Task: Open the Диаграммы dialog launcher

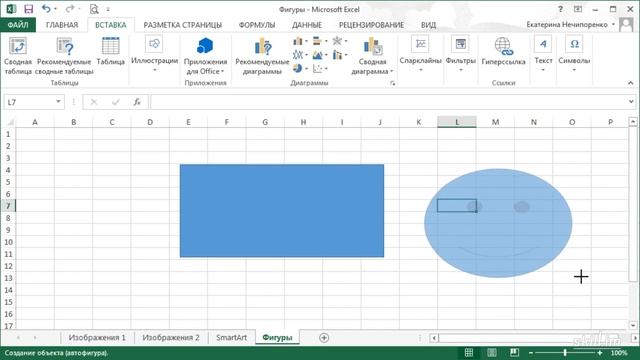Action: pos(393,83)
